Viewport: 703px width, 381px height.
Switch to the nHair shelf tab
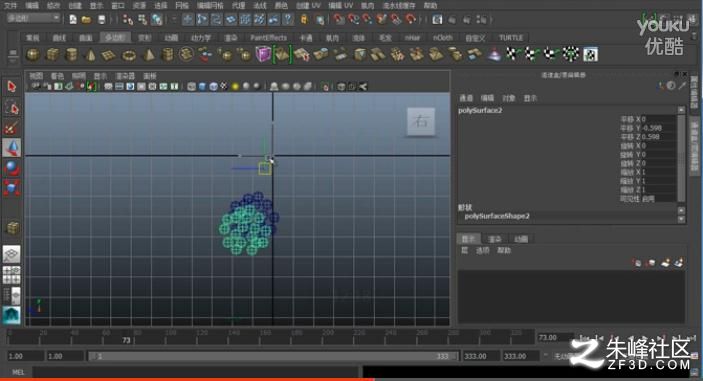tap(412, 38)
